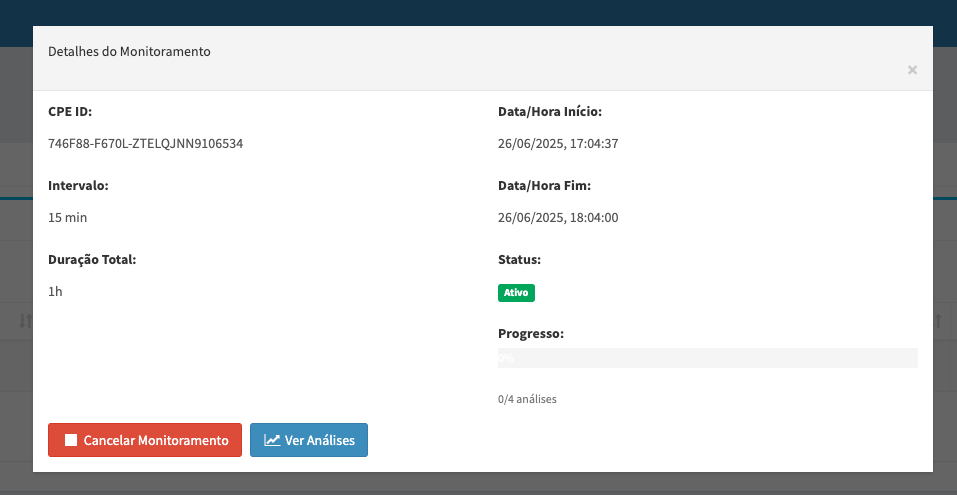Click the CPE ID label
Screen dimensions: 957x495
click(70, 112)
